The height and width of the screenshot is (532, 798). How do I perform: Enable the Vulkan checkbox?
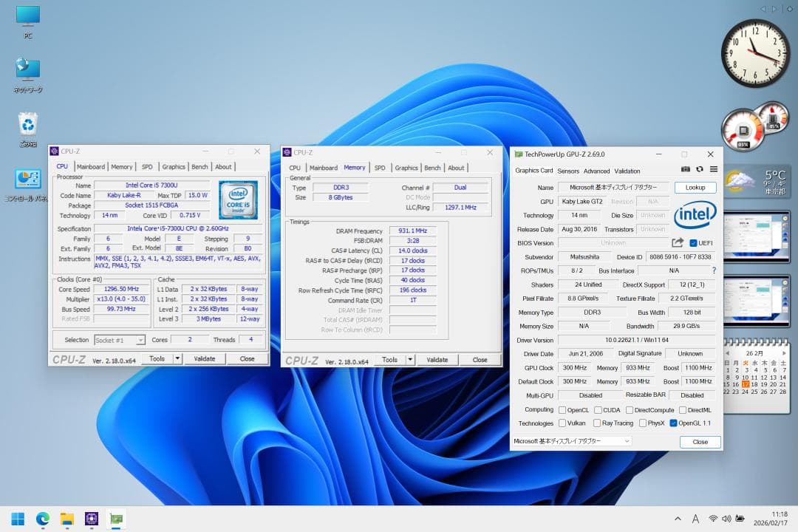coord(562,423)
